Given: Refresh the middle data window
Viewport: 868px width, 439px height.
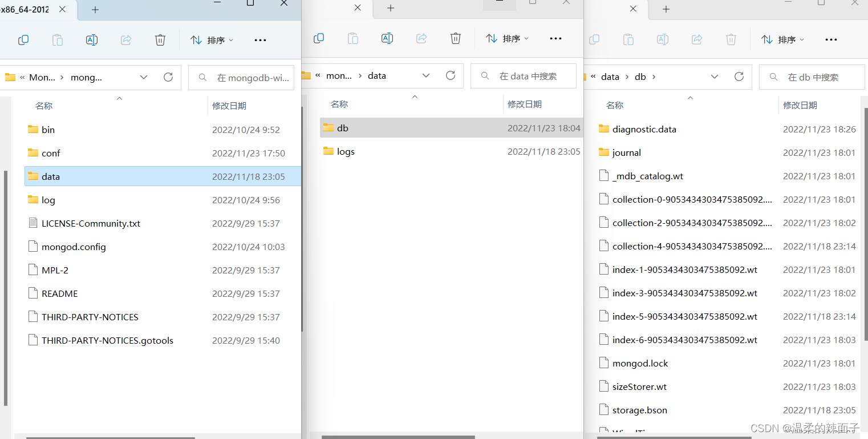Looking at the screenshot, I should pos(451,75).
